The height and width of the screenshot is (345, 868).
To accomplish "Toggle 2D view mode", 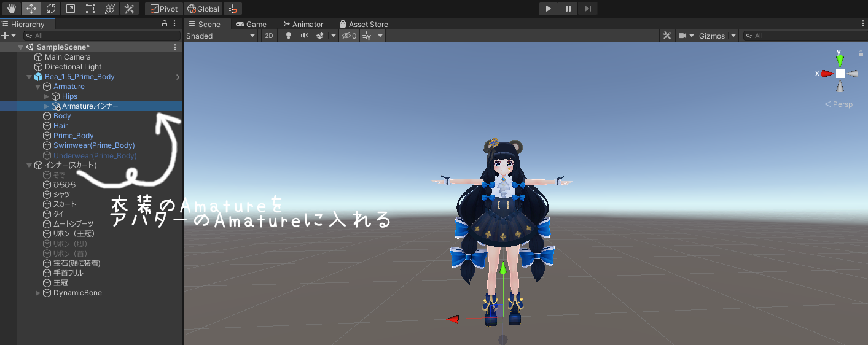I will (269, 36).
